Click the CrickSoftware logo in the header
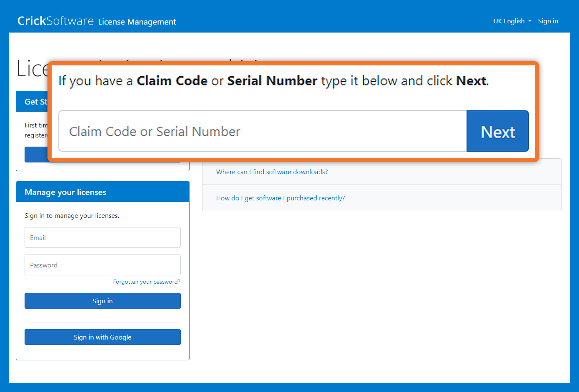 click(55, 21)
